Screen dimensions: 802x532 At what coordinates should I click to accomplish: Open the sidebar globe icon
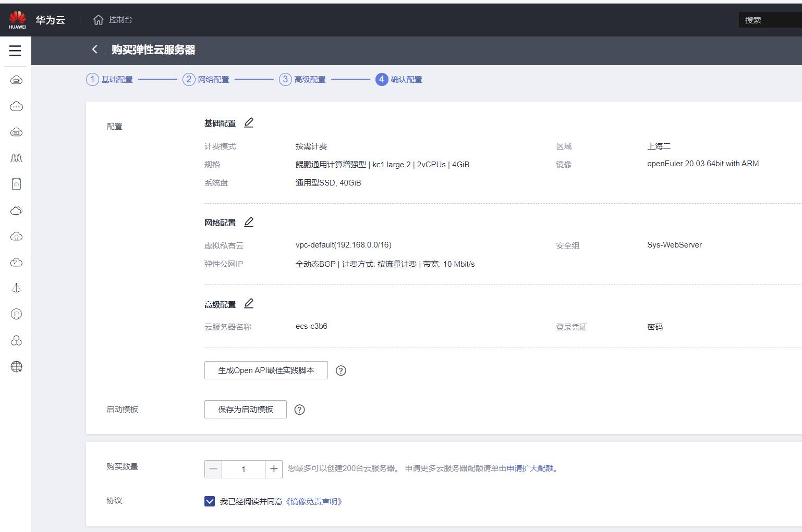point(16,366)
